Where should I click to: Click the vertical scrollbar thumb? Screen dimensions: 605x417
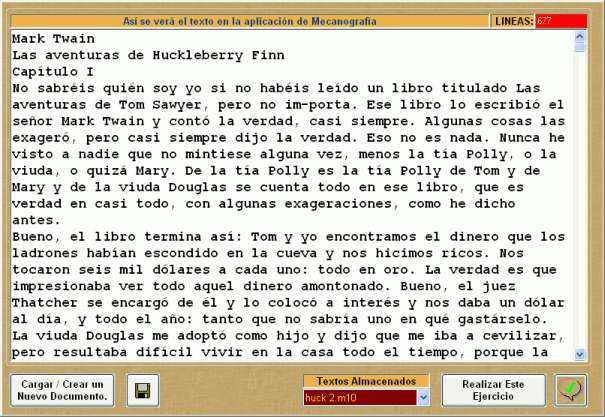point(580,47)
